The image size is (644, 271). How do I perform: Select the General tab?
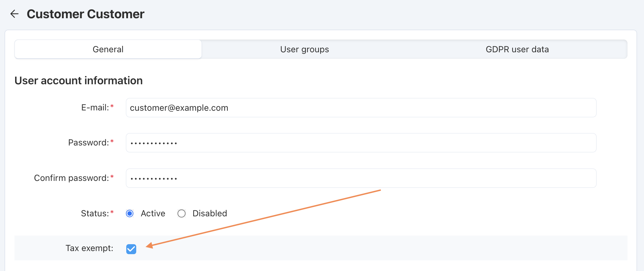(108, 49)
